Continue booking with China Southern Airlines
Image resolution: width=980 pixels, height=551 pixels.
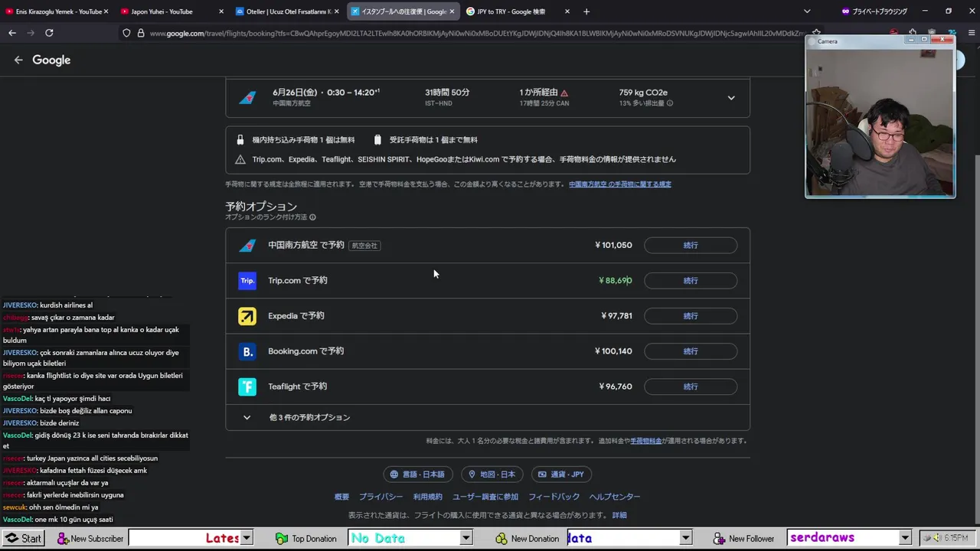point(691,246)
